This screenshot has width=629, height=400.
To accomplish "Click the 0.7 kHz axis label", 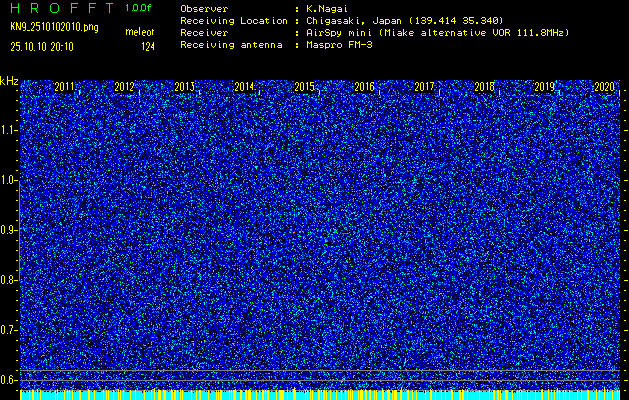I will (9, 329).
